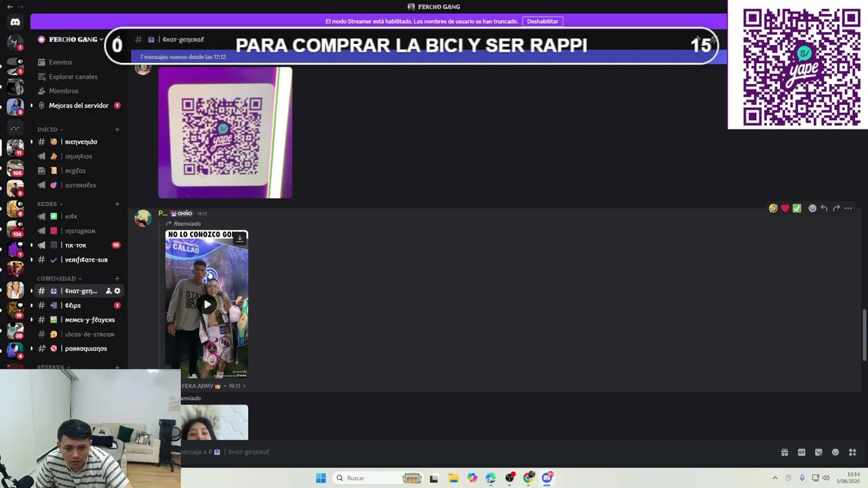This screenshot has height=488, width=868.
Task: Open the autoroles channel
Action: [80, 185]
